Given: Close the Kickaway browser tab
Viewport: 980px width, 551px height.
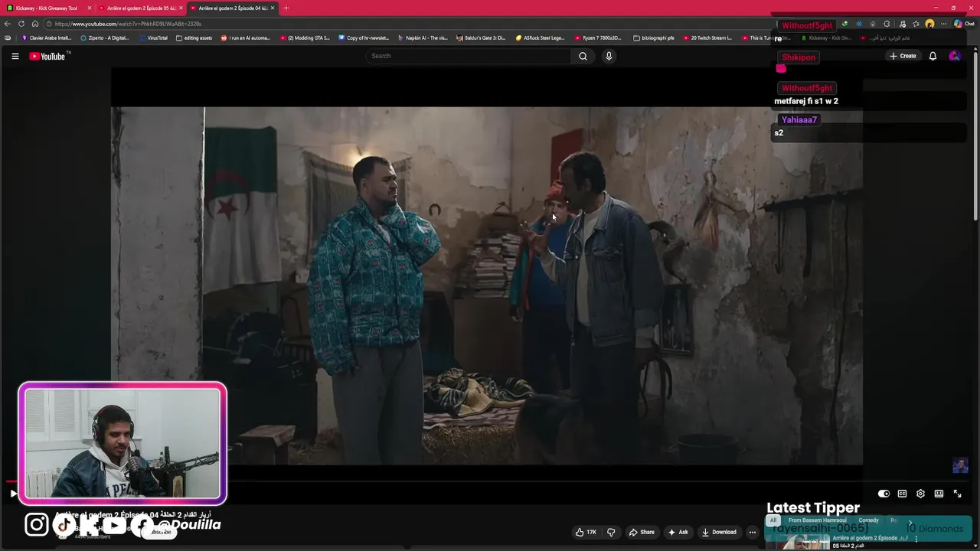Looking at the screenshot, I should [90, 8].
